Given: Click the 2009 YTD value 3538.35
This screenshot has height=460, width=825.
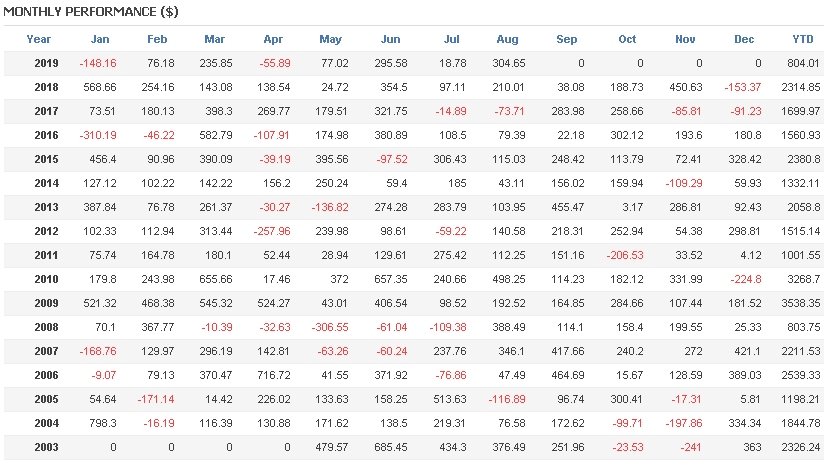Looking at the screenshot, I should pos(800,303).
